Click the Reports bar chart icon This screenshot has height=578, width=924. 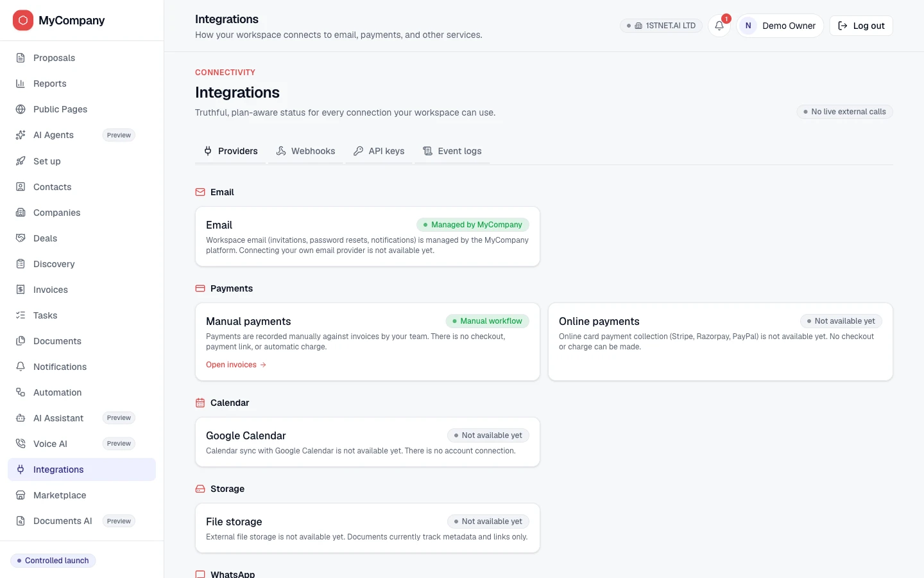(x=21, y=83)
